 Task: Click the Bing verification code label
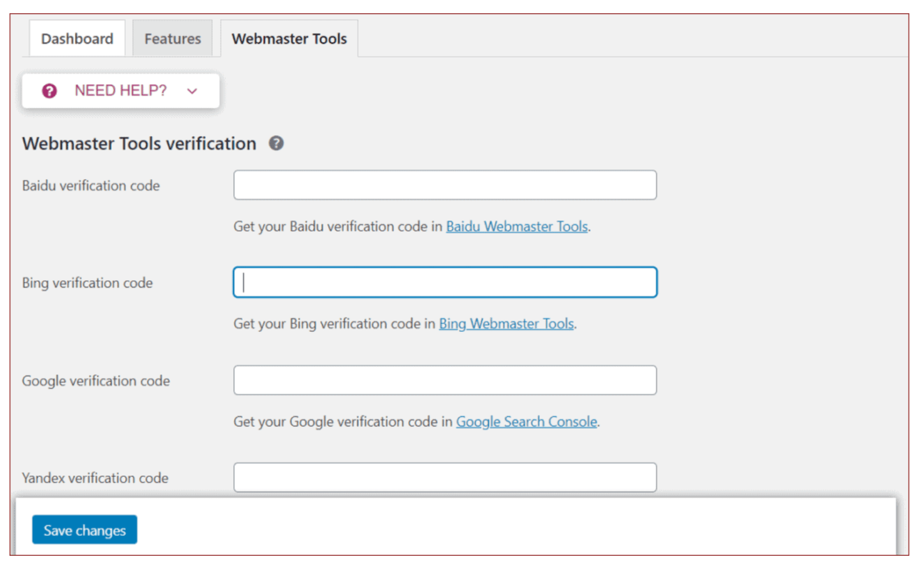(88, 283)
